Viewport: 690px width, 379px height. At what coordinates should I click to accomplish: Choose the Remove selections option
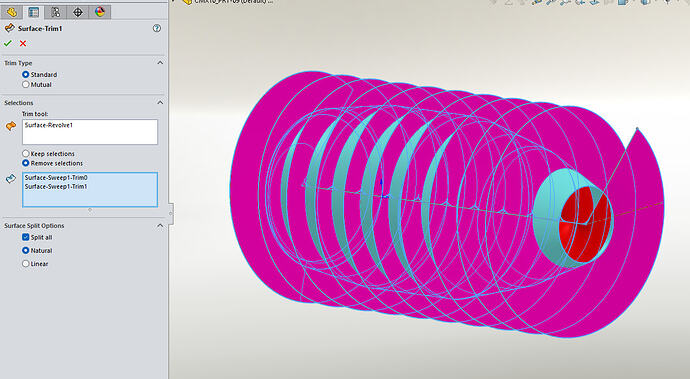26,163
